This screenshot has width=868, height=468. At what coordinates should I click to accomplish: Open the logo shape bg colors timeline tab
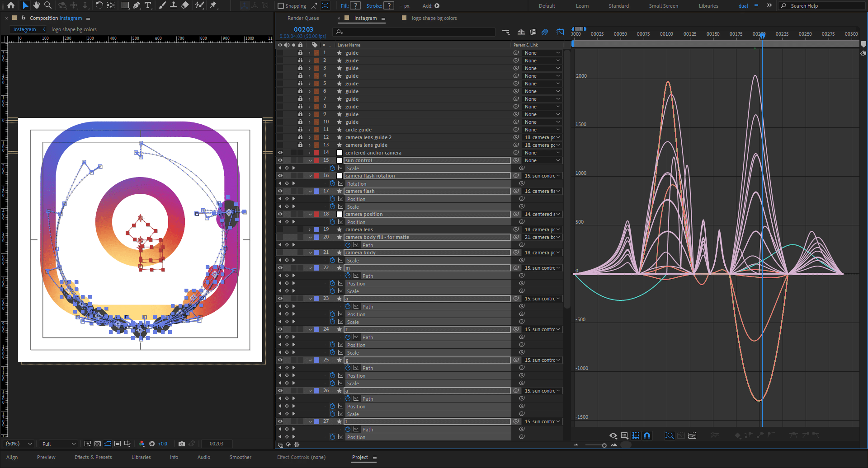(434, 18)
